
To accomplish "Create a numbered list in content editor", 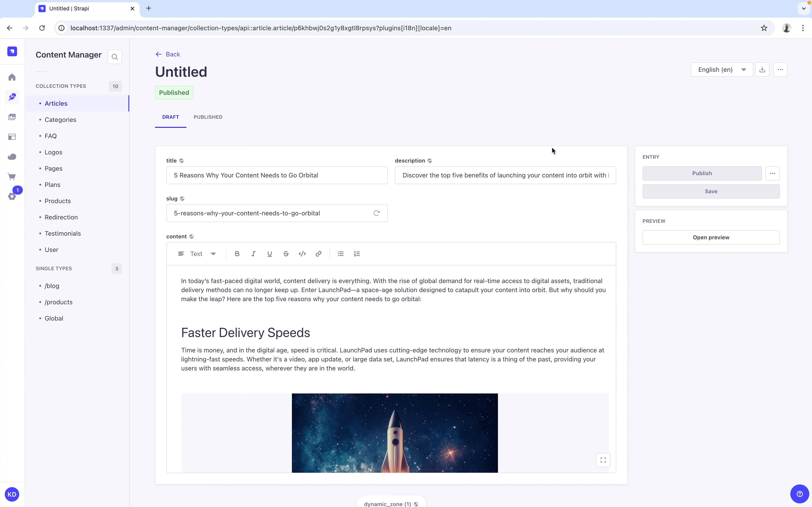I will point(357,254).
